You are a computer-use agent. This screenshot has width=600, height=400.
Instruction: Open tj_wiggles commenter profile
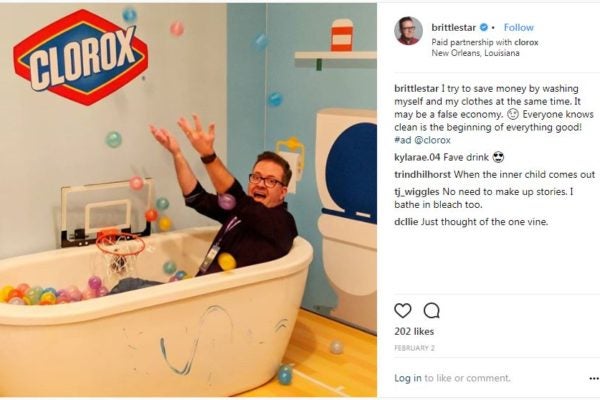pos(417,192)
